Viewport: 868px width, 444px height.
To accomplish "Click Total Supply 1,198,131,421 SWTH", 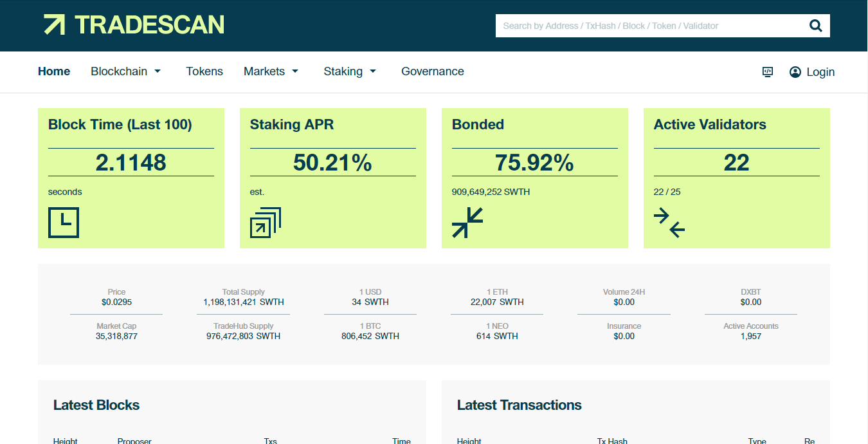I will [244, 302].
